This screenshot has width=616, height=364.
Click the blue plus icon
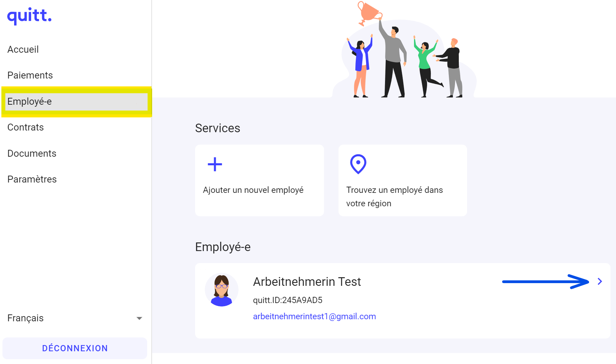[215, 164]
